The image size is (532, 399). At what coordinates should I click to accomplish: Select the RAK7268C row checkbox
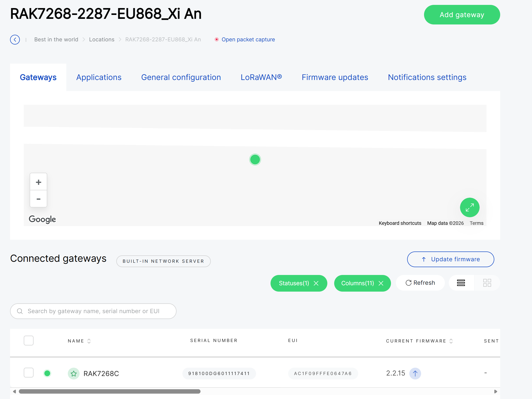[x=29, y=373]
